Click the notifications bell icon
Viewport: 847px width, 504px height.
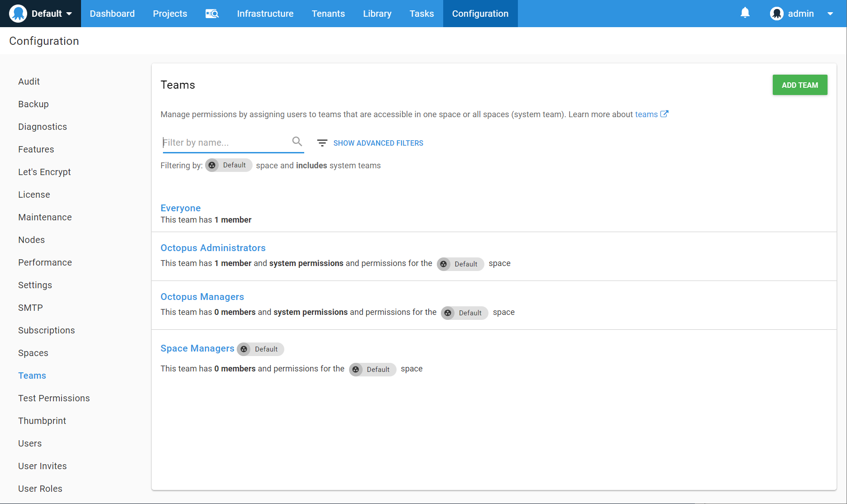(x=745, y=13)
